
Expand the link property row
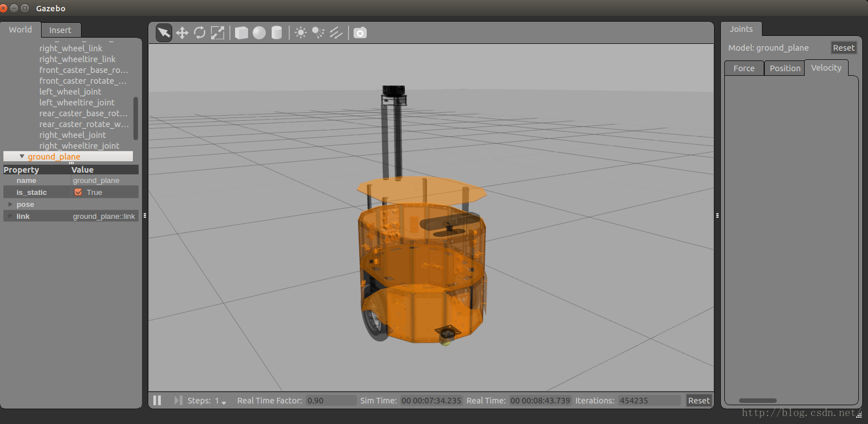[10, 217]
